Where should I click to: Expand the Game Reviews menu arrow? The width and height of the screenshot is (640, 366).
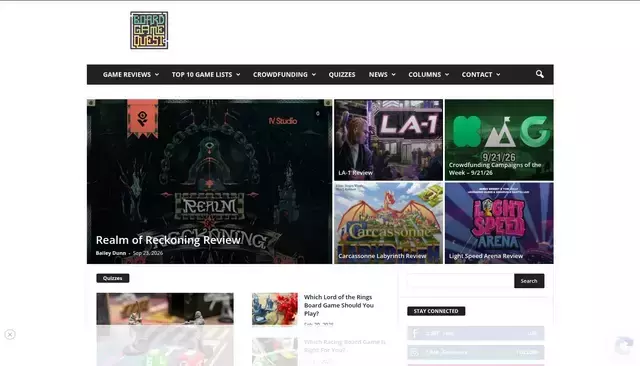tap(157, 75)
